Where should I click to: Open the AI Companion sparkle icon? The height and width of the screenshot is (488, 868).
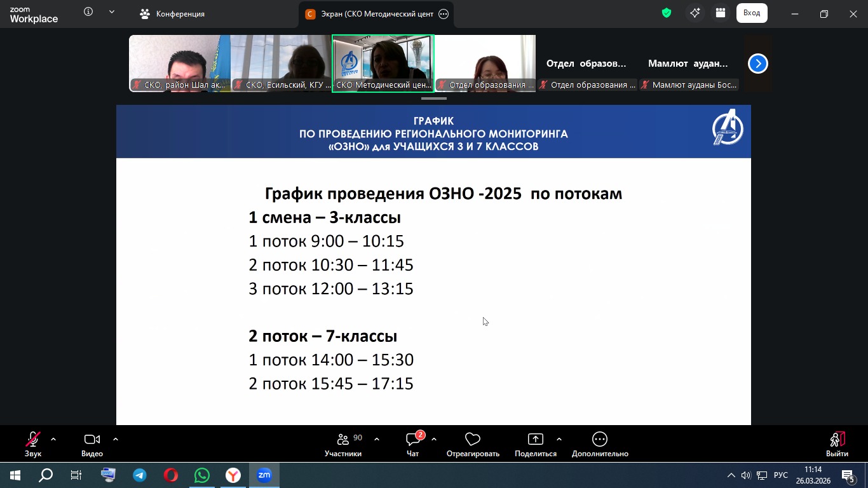coord(695,13)
